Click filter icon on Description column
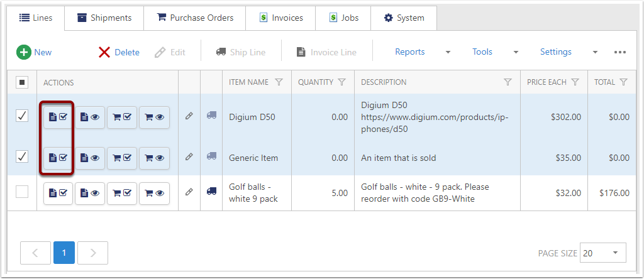 point(508,82)
